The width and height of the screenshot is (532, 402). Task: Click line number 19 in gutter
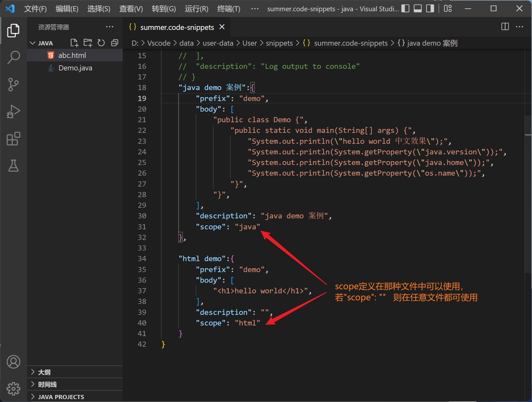point(142,98)
